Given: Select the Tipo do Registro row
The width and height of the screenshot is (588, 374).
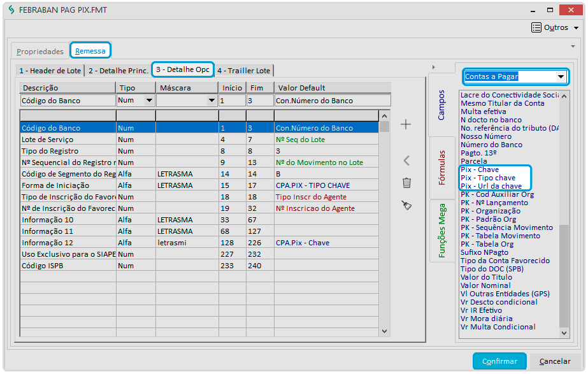Looking at the screenshot, I should point(199,151).
